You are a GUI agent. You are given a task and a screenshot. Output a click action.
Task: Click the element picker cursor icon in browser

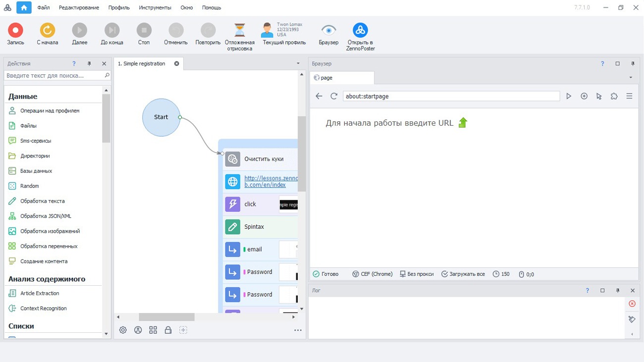(599, 96)
